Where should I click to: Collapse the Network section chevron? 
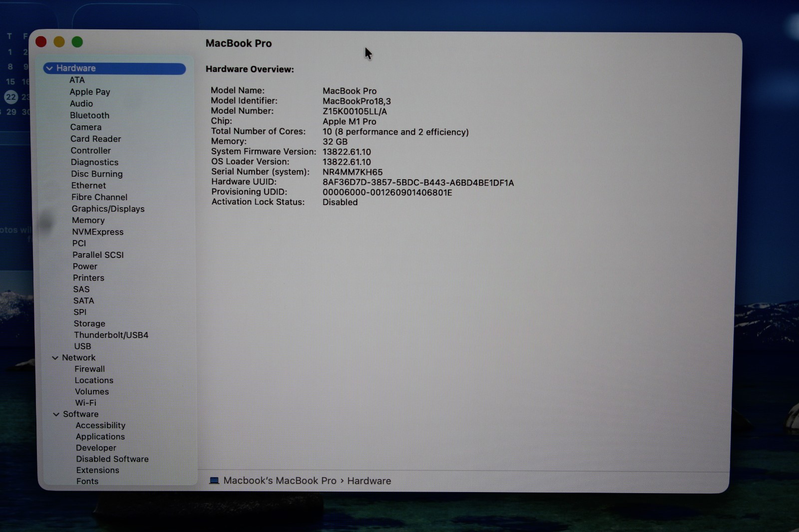(55, 358)
